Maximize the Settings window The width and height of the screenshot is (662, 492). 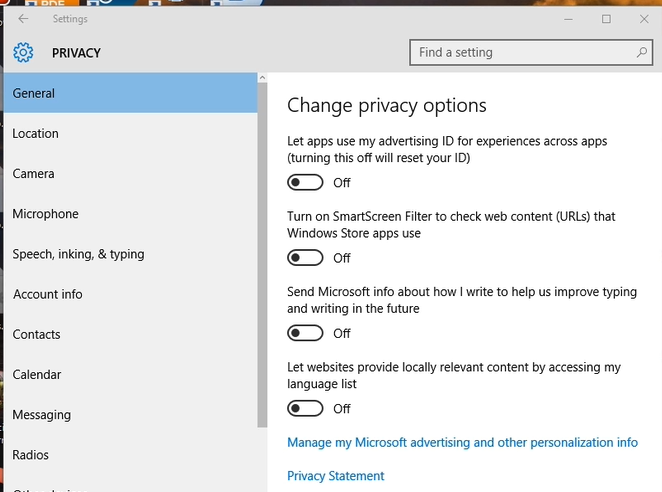pyautogui.click(x=606, y=19)
